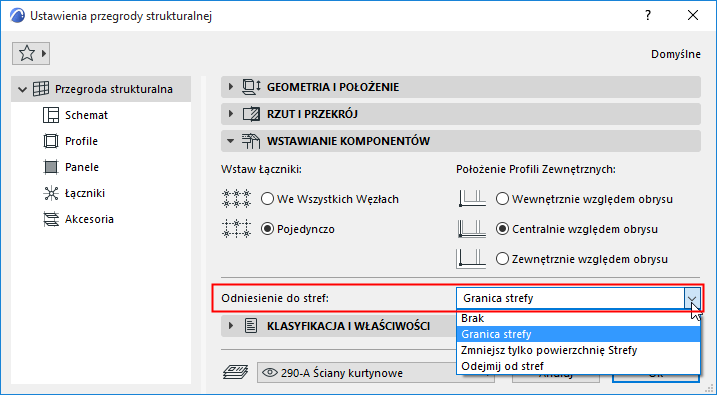Click the Panele filled-square icon
Viewport: 717px width, 395px height.
51,167
